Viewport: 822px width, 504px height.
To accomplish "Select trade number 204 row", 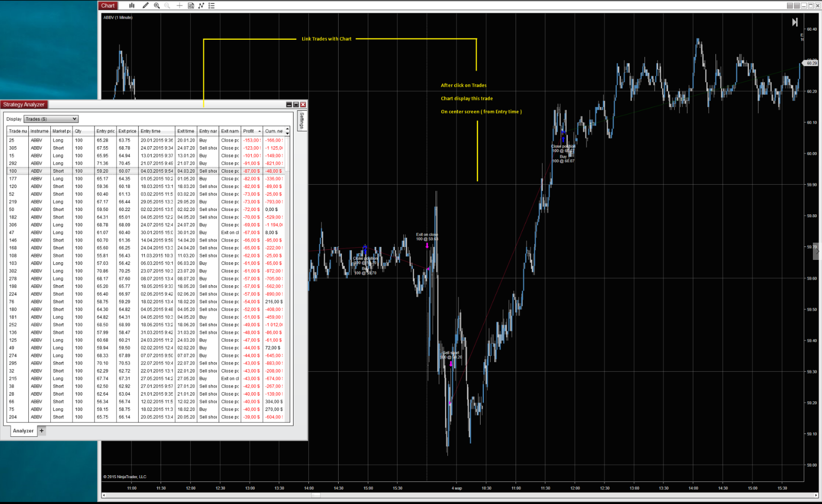I will click(x=146, y=417).
